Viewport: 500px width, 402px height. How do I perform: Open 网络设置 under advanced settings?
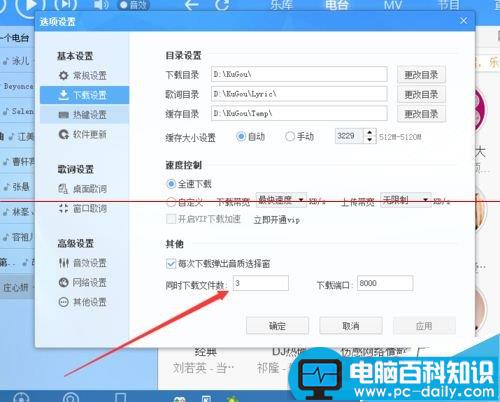(83, 283)
